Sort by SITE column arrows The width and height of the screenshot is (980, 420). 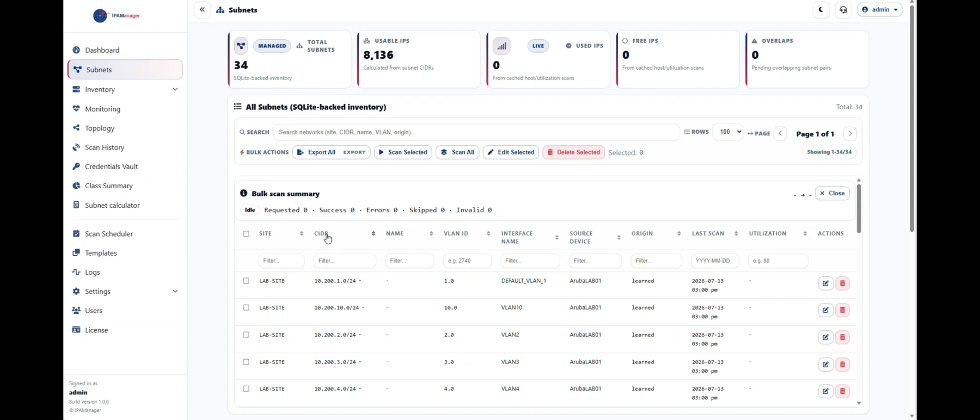302,234
